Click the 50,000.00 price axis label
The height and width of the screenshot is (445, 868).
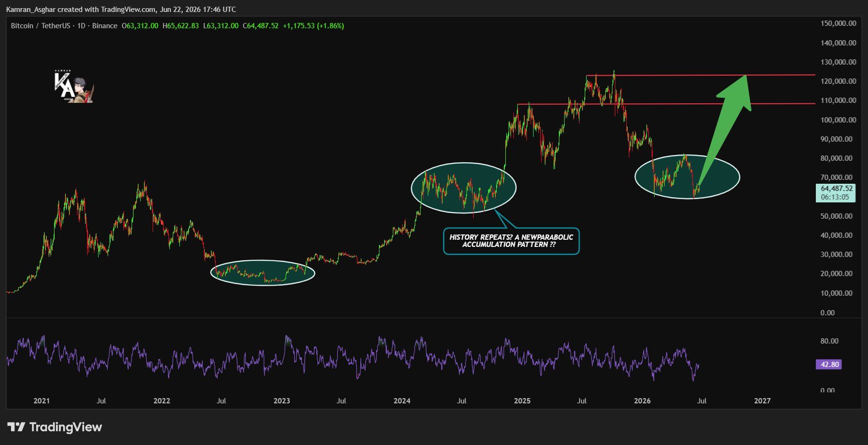point(836,216)
